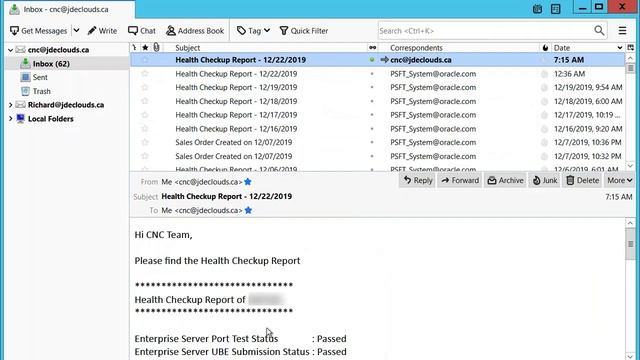Viewport: 640px width, 360px height.
Task: Click star next to To address
Action: coord(248,211)
